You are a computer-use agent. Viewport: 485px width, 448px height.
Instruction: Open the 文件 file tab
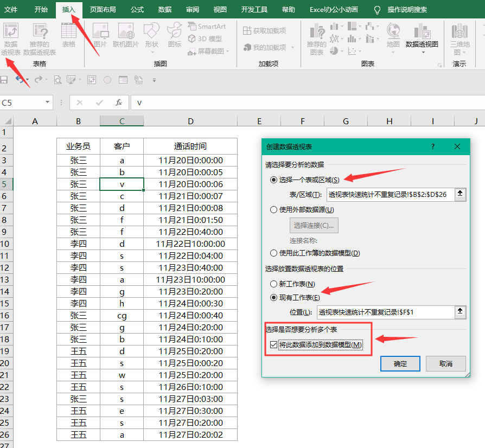click(11, 10)
